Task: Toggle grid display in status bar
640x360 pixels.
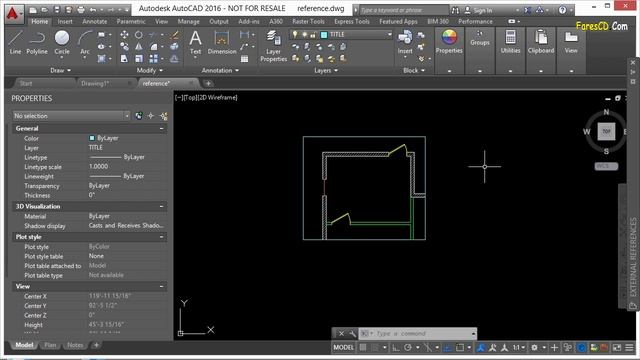Action: pyautogui.click(x=362, y=347)
